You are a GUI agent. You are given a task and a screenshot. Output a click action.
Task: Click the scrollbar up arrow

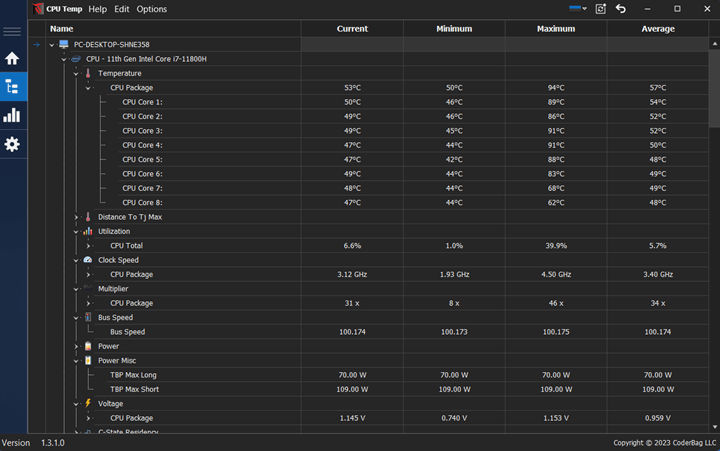point(714,44)
